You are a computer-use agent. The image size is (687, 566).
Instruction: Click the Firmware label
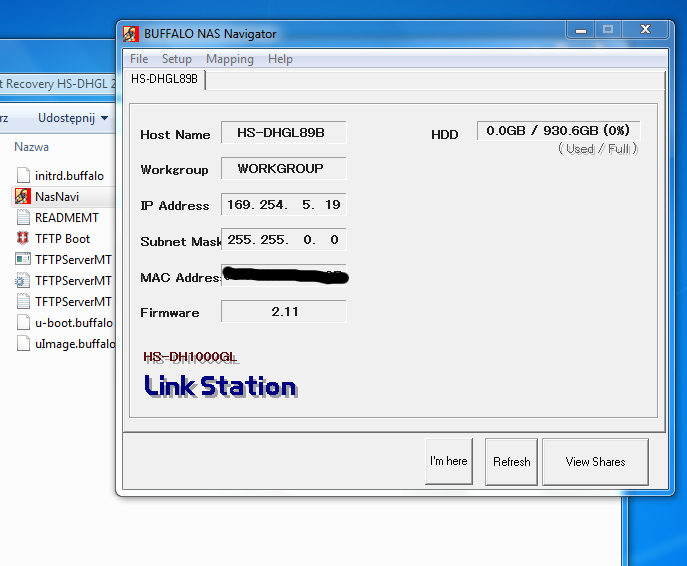pos(170,312)
